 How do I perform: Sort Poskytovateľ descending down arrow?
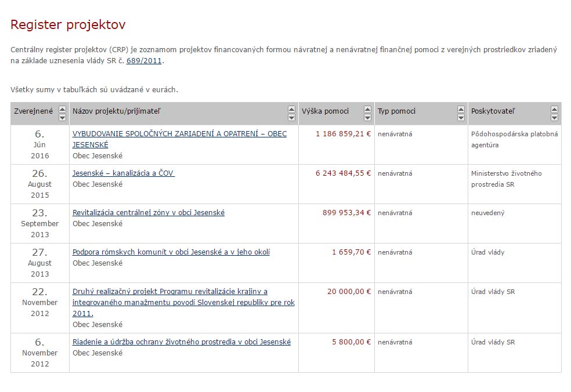point(554,118)
